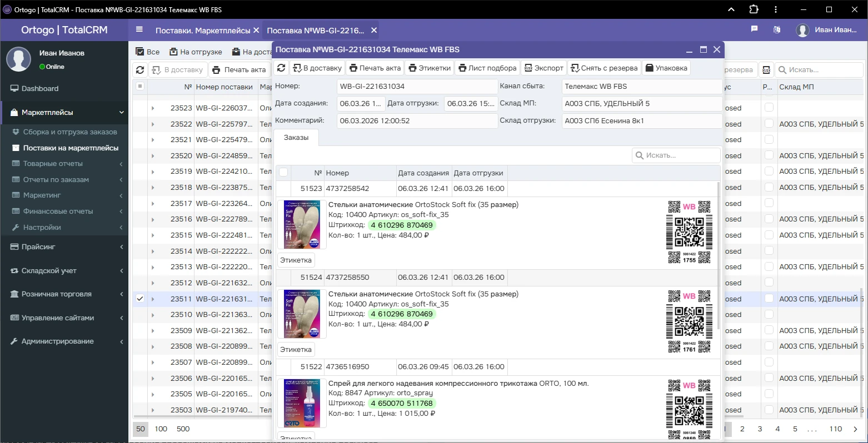Uncheck the selected row 23511 checkbox
This screenshot has width=868, height=443.
(140, 299)
